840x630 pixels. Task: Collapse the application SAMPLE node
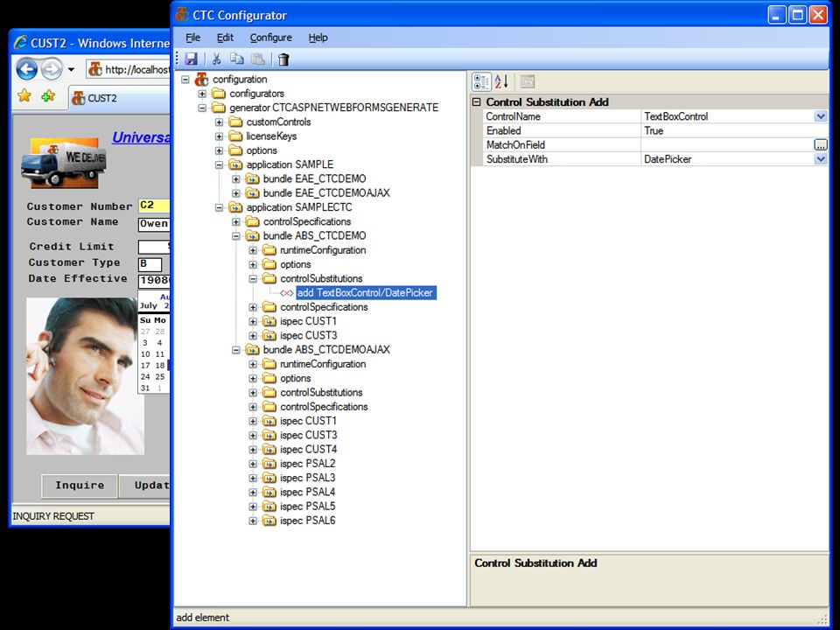[x=219, y=165]
